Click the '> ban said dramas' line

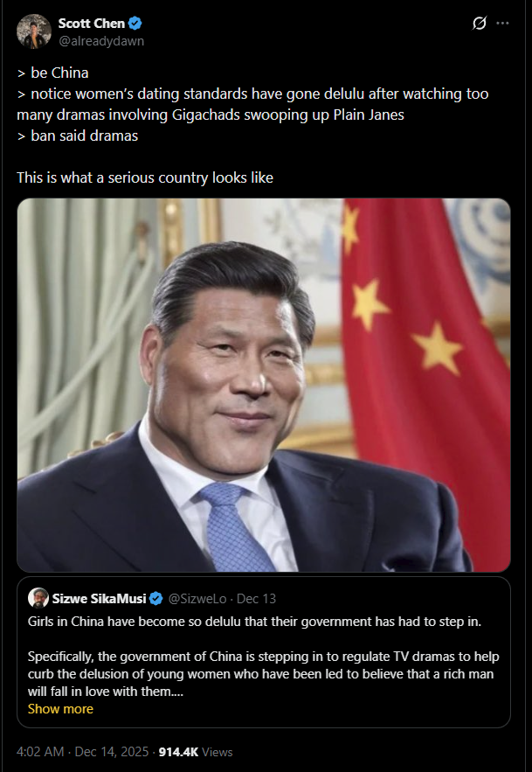(77, 136)
